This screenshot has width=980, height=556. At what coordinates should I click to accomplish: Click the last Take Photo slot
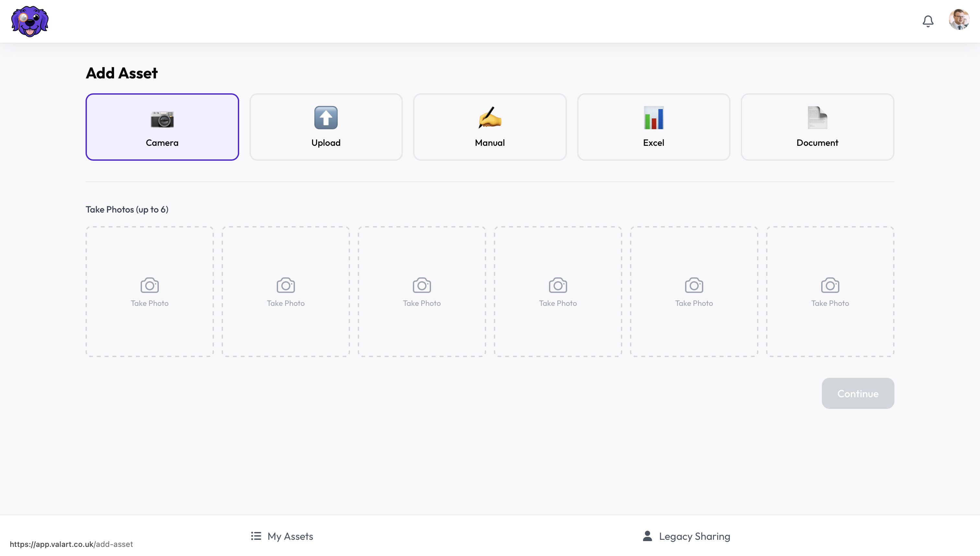[x=830, y=291]
